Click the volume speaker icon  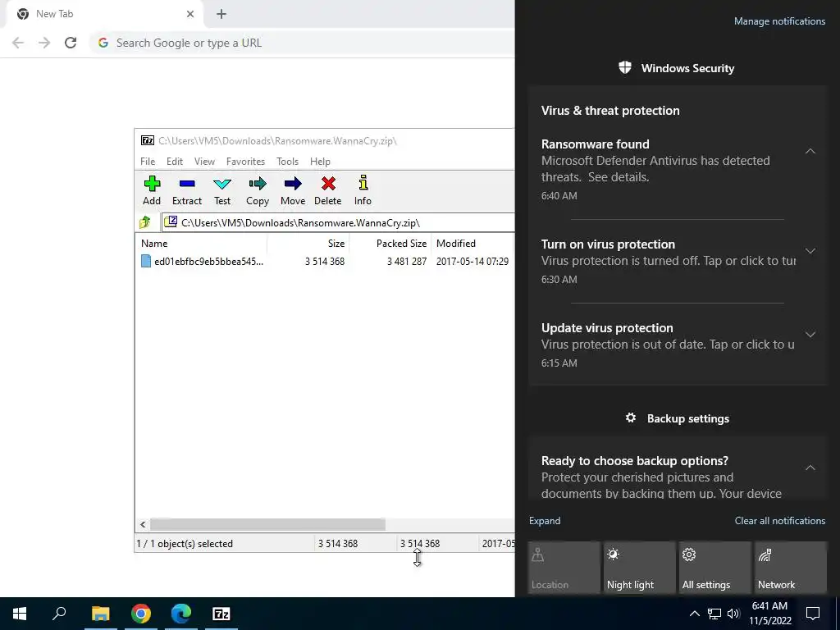point(733,614)
